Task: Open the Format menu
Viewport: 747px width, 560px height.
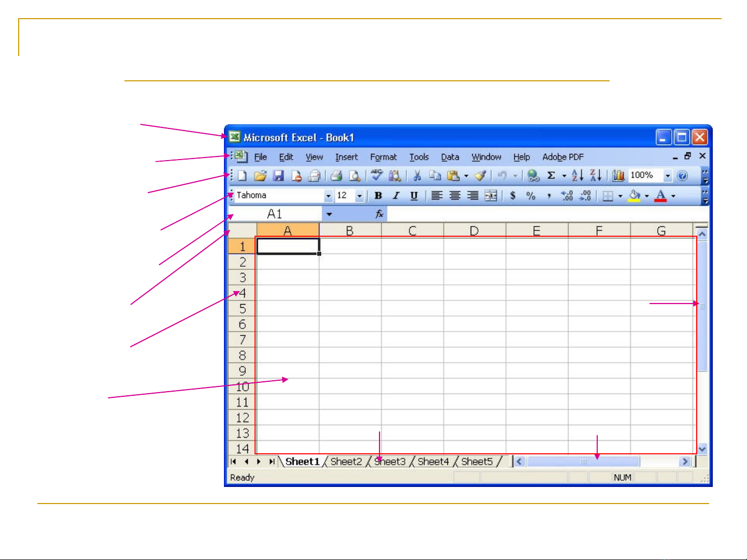Action: [383, 157]
